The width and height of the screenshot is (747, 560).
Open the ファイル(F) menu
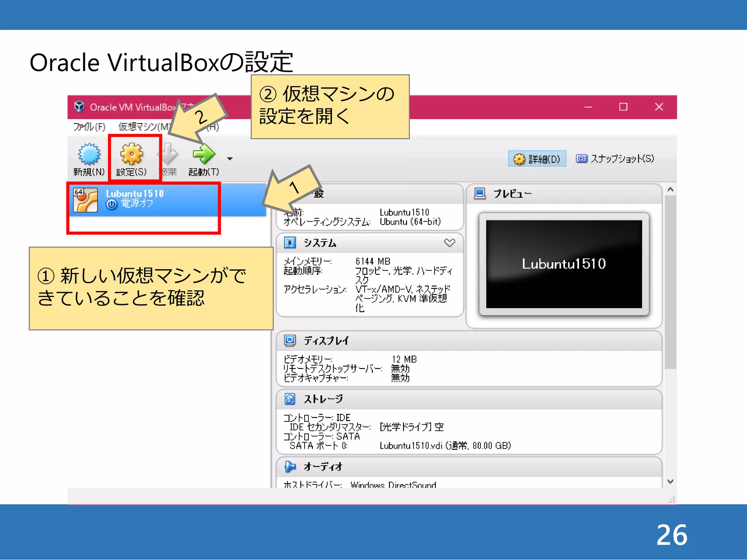(89, 127)
